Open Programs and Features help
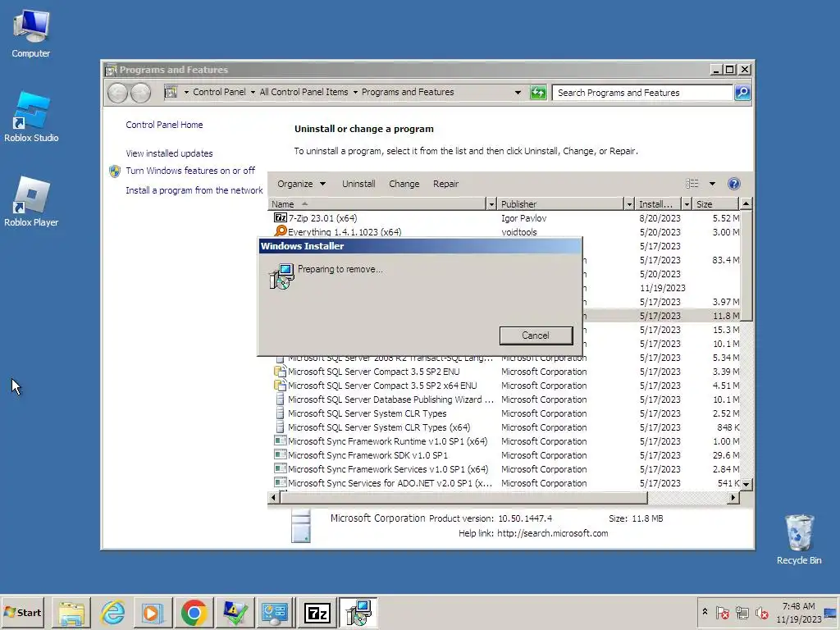The height and width of the screenshot is (630, 840). pos(734,184)
